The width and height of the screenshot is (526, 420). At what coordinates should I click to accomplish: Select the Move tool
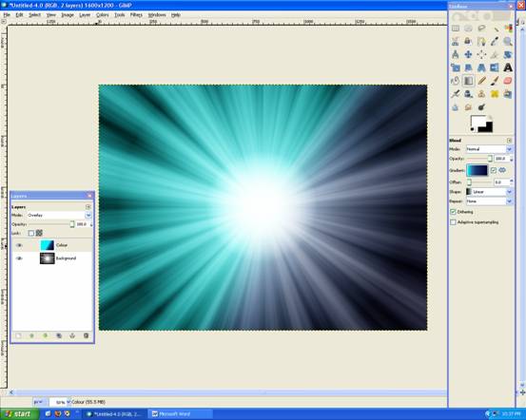tap(468, 54)
